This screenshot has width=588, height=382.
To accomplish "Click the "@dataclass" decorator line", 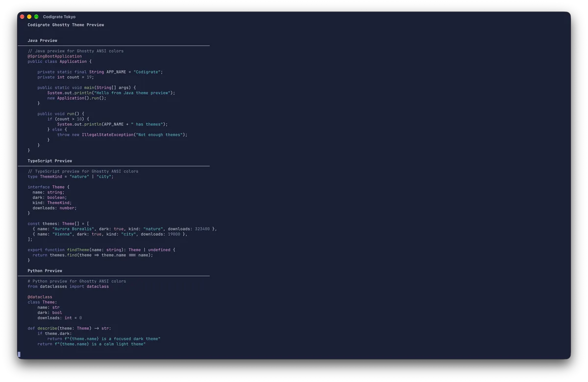I will pos(40,297).
